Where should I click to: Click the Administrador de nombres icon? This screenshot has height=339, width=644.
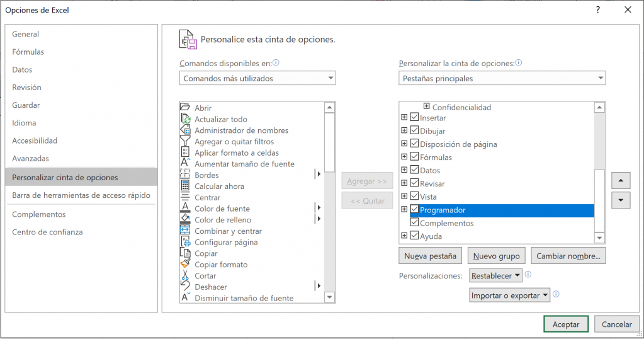tap(185, 130)
